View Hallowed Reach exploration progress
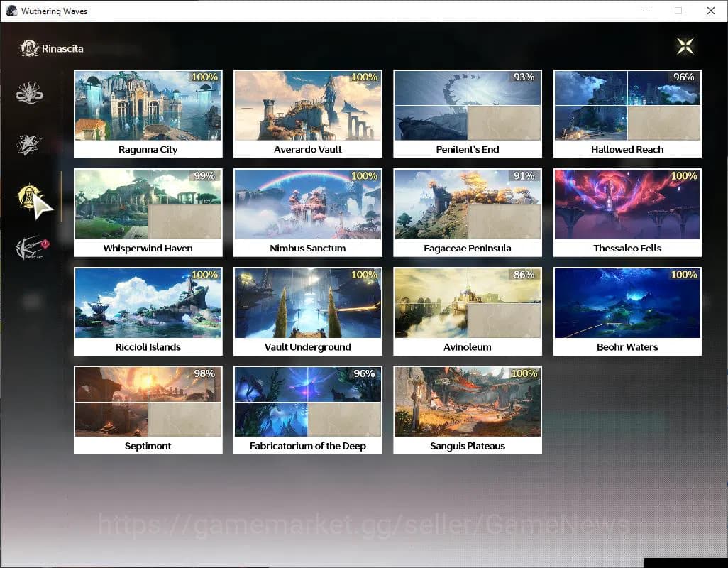The image size is (728, 568). point(627,113)
